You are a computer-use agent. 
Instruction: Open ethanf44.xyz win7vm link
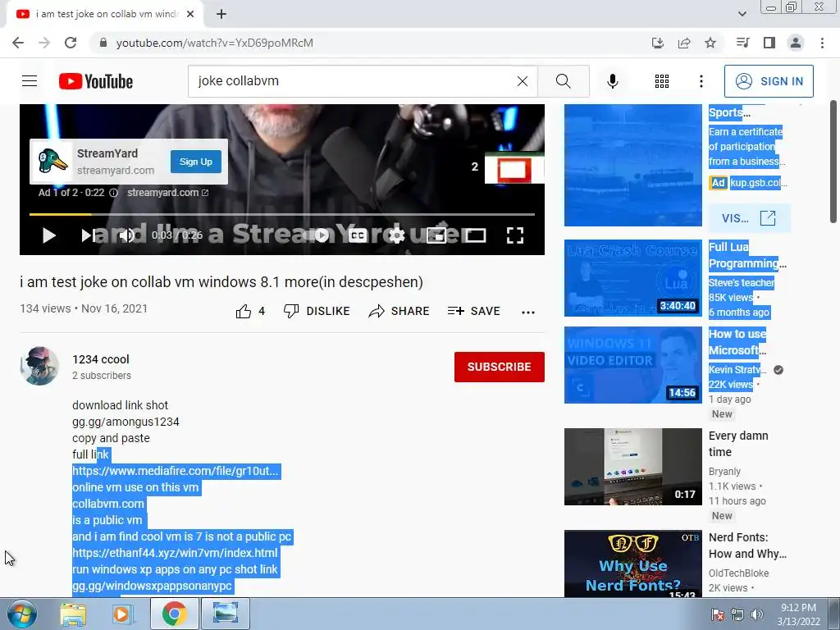click(176, 553)
